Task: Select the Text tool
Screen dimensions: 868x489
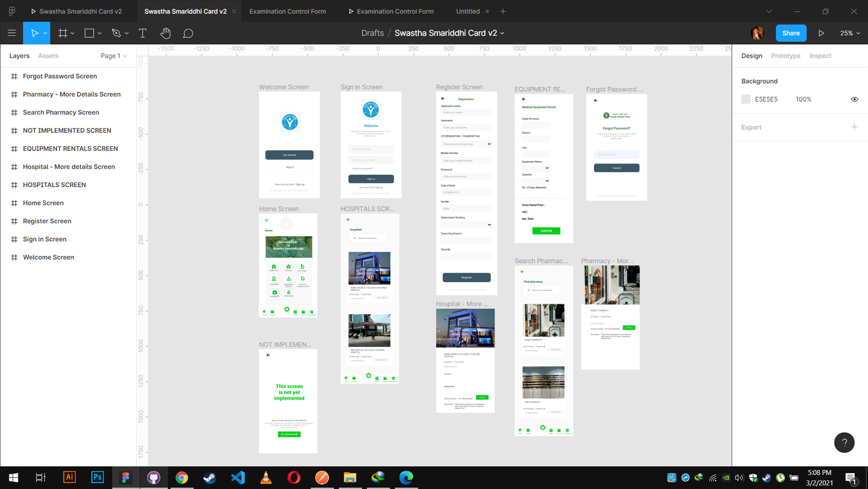Action: coord(143,33)
